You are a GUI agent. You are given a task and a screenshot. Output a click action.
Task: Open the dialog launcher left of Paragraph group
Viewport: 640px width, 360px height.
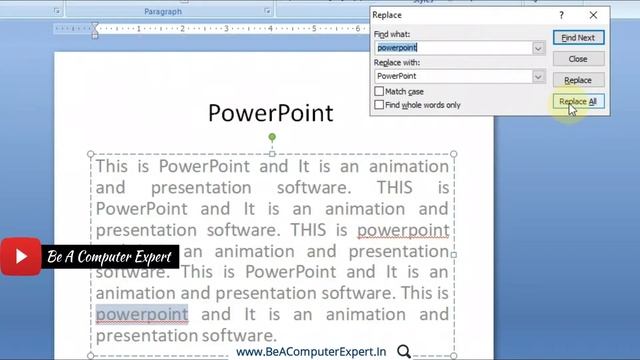[x=57, y=11]
